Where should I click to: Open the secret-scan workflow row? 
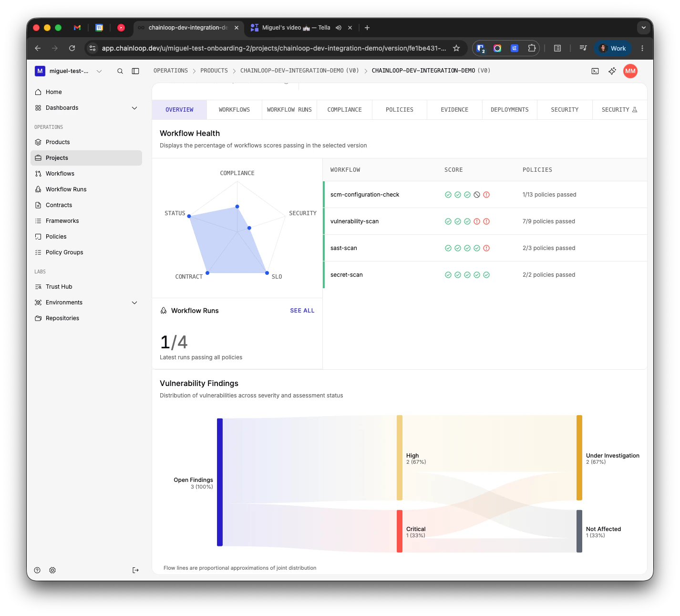(485, 275)
